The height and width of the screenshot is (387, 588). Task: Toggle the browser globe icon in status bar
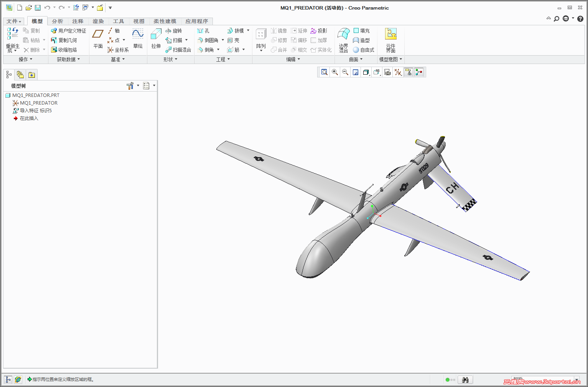point(18,379)
